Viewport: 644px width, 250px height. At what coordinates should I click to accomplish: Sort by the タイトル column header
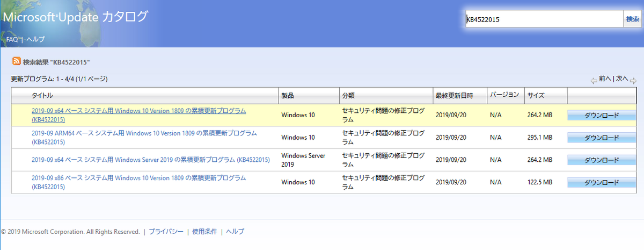coord(42,96)
